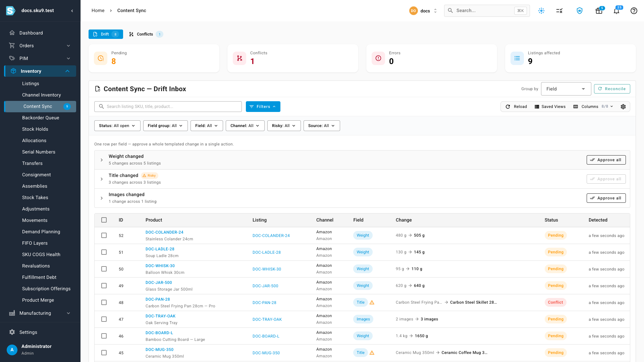Click risky warning icon on DOC-PAN-28 row

pos(372,302)
